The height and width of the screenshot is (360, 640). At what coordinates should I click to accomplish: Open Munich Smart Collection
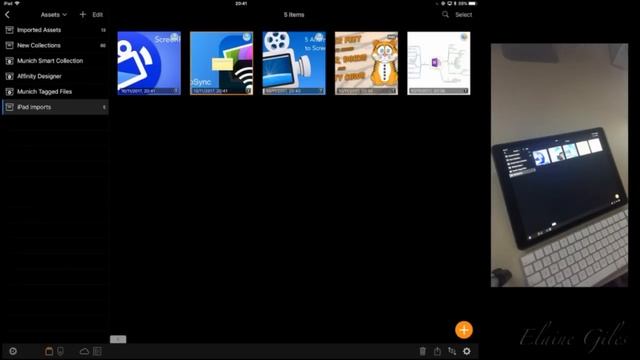(x=55, y=61)
